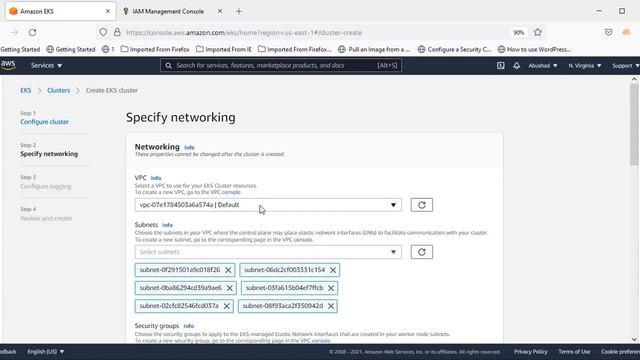The width and height of the screenshot is (640, 360).
Task: Click the Clusters breadcrumb link
Action: click(x=58, y=90)
